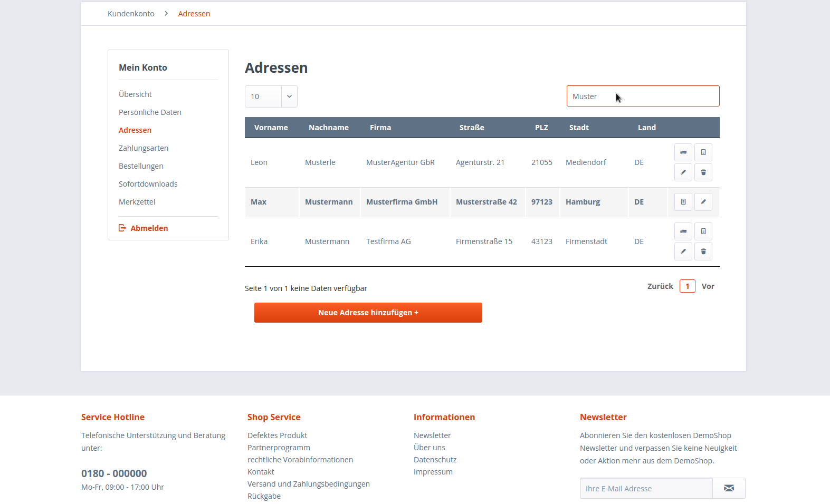Viewport: 830px width, 504px height.
Task: Open Zahlungsarten in account menu
Action: pos(144,148)
